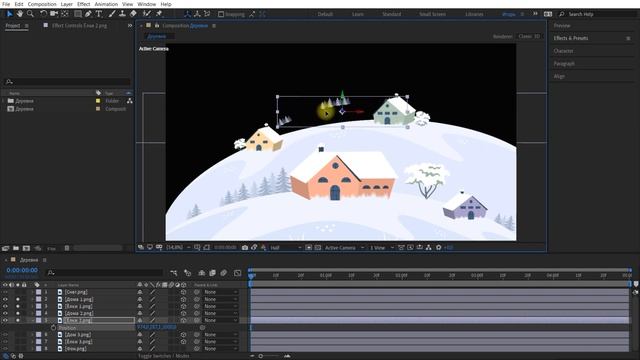Open the Half resolution dropdown

(x=286, y=247)
